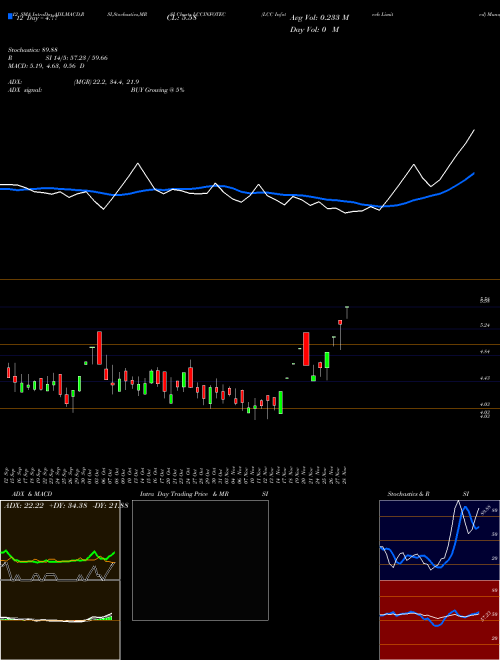Click the "Intra Day Trading Price & MR" title
Screen dimensions: 500x660
pos(184,494)
